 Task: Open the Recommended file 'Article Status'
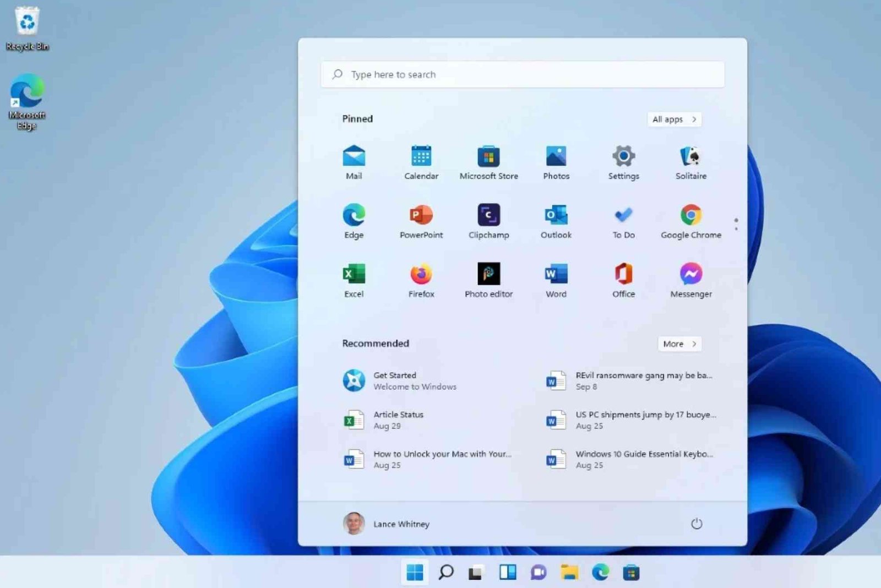[398, 420]
